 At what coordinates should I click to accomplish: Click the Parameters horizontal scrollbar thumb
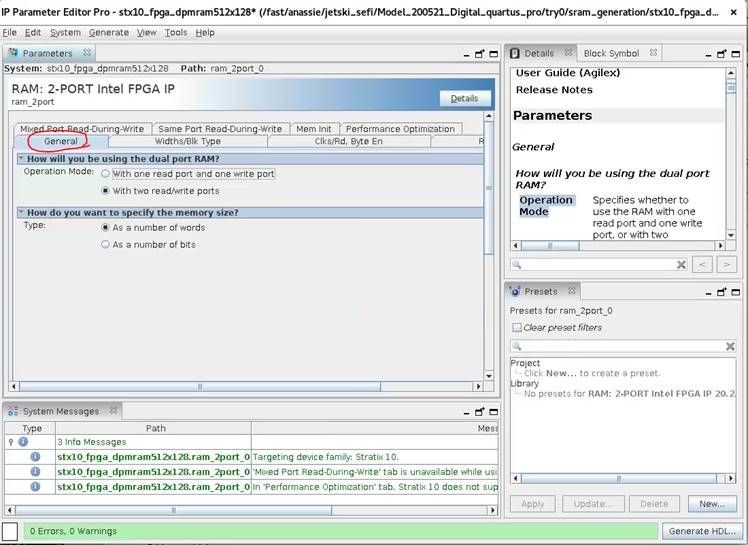click(x=199, y=387)
